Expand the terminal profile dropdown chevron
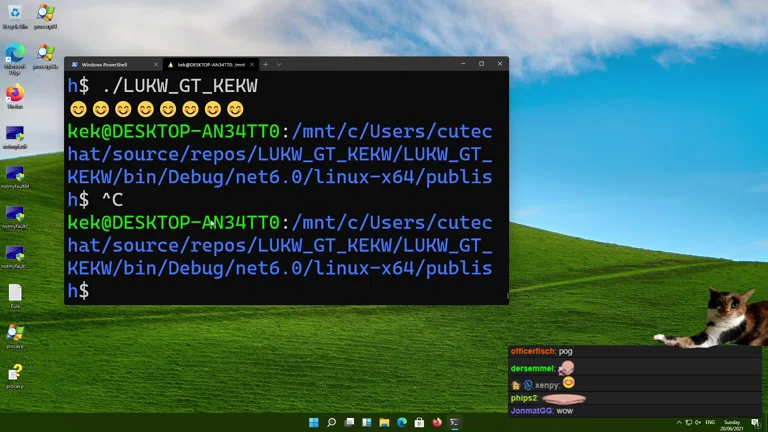 (279, 65)
